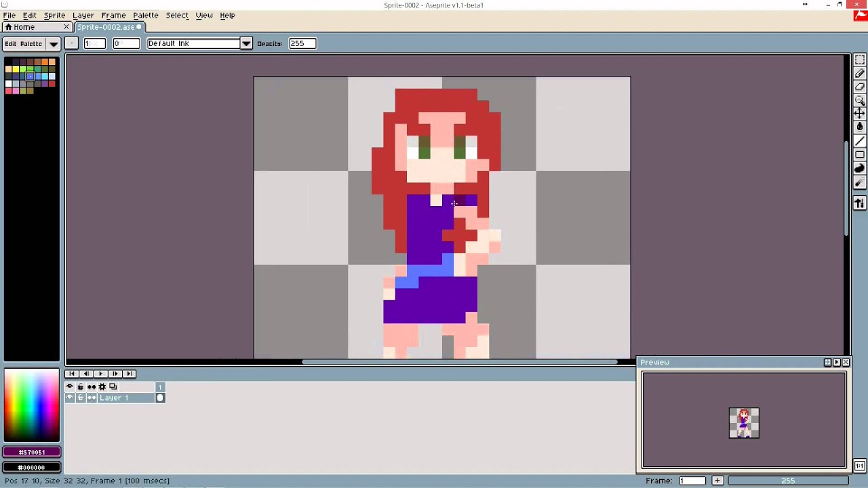This screenshot has height=488, width=868.
Task: Select the Spray tool
Action: click(x=859, y=182)
